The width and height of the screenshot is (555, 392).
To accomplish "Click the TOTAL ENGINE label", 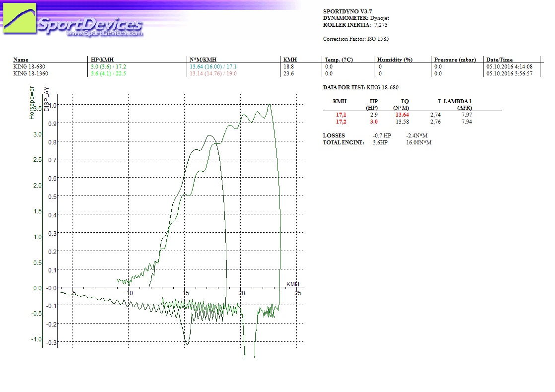I will pyautogui.click(x=343, y=142).
